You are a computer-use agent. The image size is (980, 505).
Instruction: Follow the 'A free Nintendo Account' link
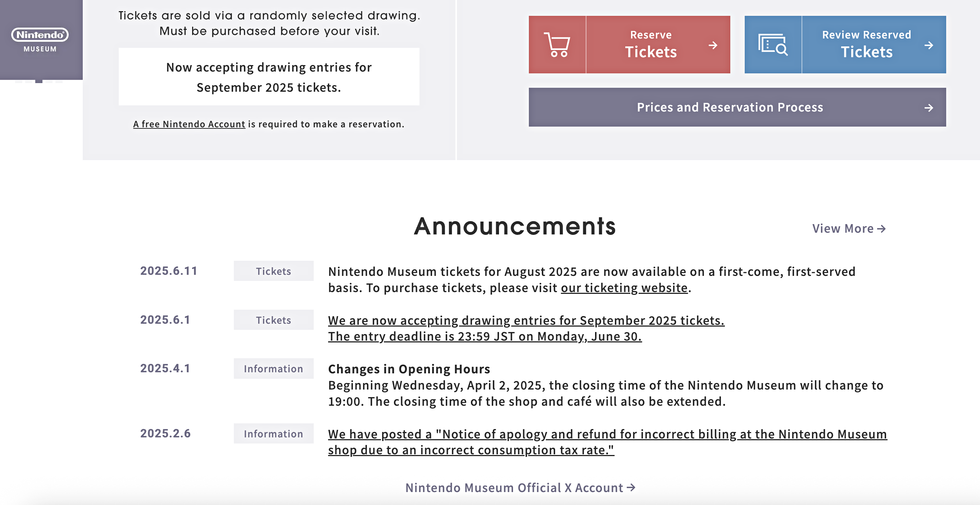pos(189,124)
